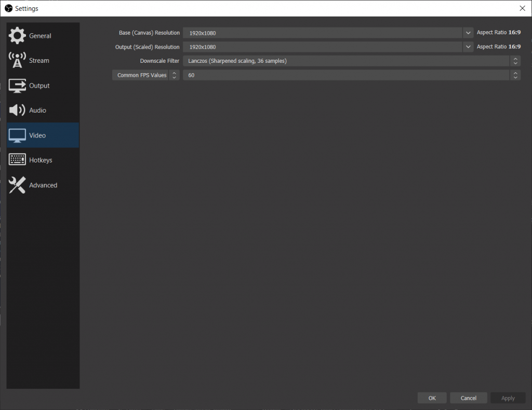Select the Stream broadcast icon
Image resolution: width=532 pixels, height=410 pixels.
(x=17, y=60)
